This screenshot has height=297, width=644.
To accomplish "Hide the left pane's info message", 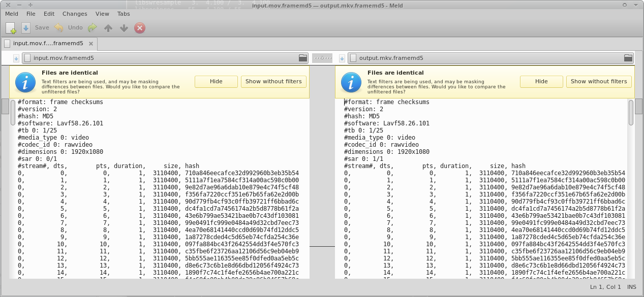I will coord(216,81).
